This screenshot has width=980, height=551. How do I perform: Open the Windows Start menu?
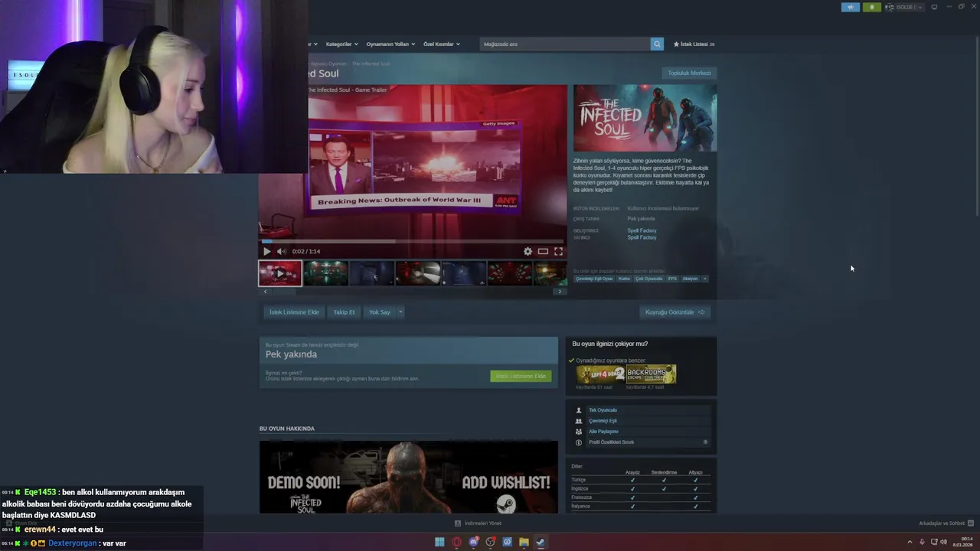439,542
